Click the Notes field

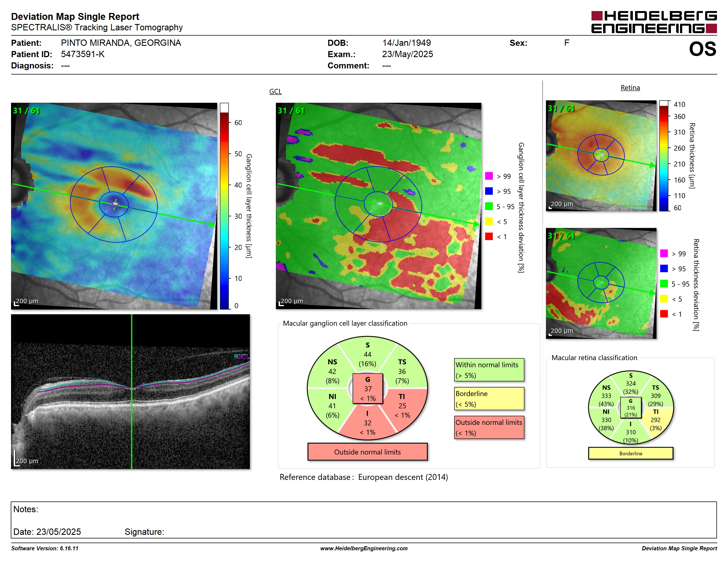pyautogui.click(x=364, y=520)
